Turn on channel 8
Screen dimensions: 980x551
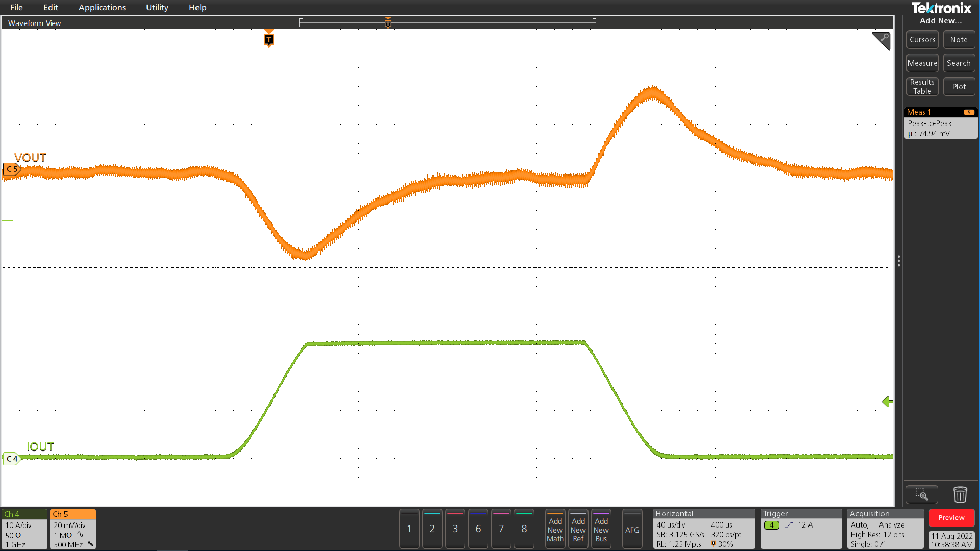click(524, 529)
